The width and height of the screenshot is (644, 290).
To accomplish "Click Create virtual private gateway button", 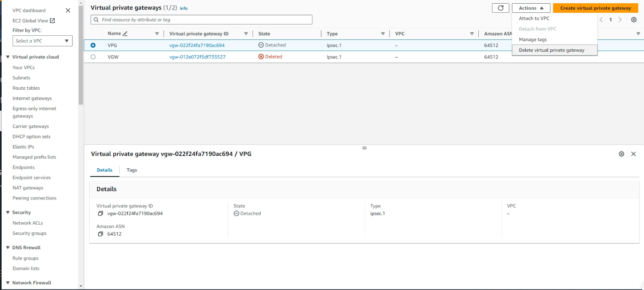I will pos(595,8).
